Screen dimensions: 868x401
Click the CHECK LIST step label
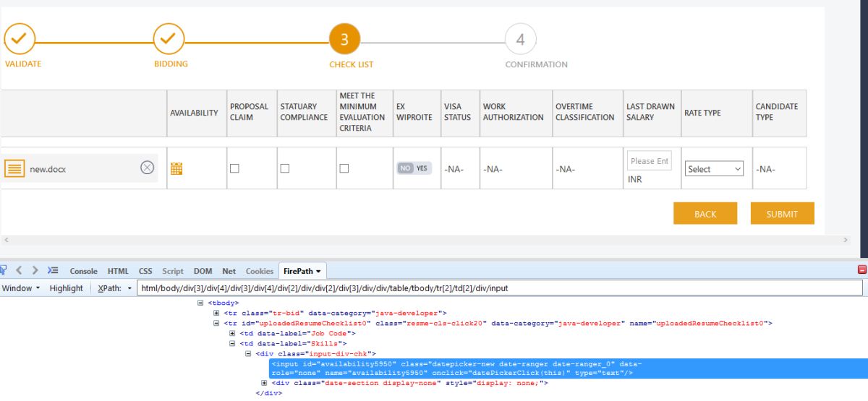pyautogui.click(x=352, y=64)
